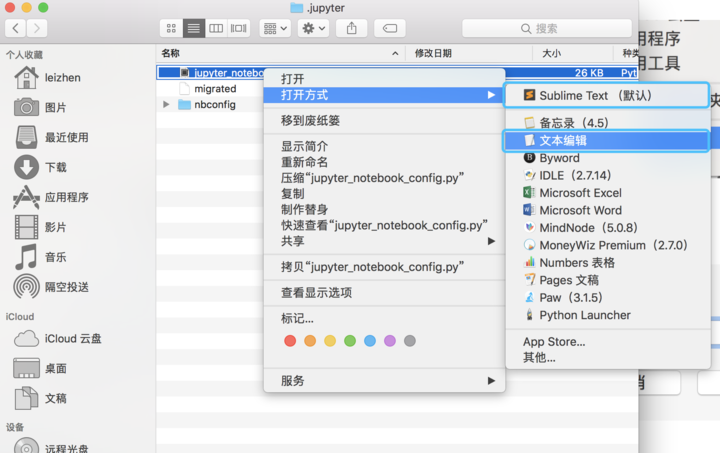Choose 显示简介 in context menu
Image resolution: width=720 pixels, height=453 pixels.
tap(384, 146)
